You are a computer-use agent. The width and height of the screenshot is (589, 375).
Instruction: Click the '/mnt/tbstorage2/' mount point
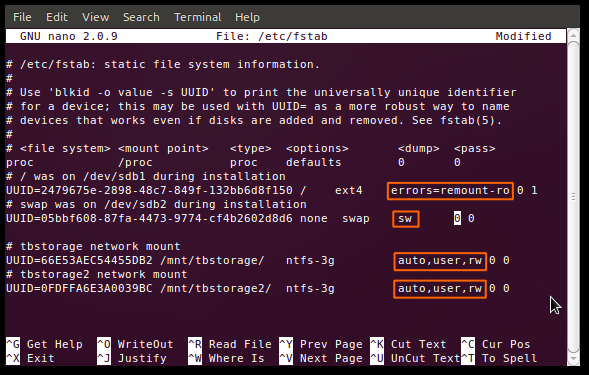click(216, 289)
